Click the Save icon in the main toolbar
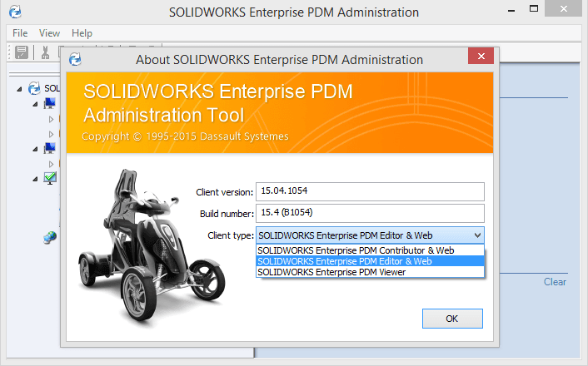 (22, 52)
